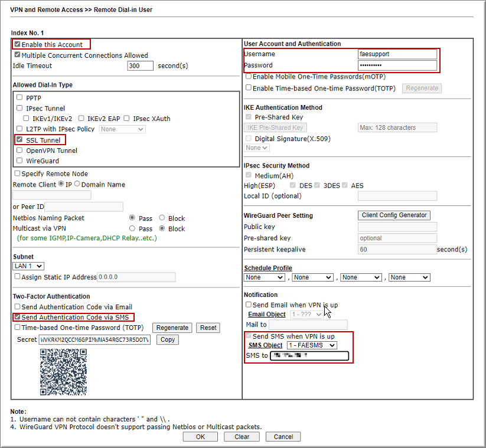
Task: Open the Subnet LAN 1 dropdown
Action: 28,266
